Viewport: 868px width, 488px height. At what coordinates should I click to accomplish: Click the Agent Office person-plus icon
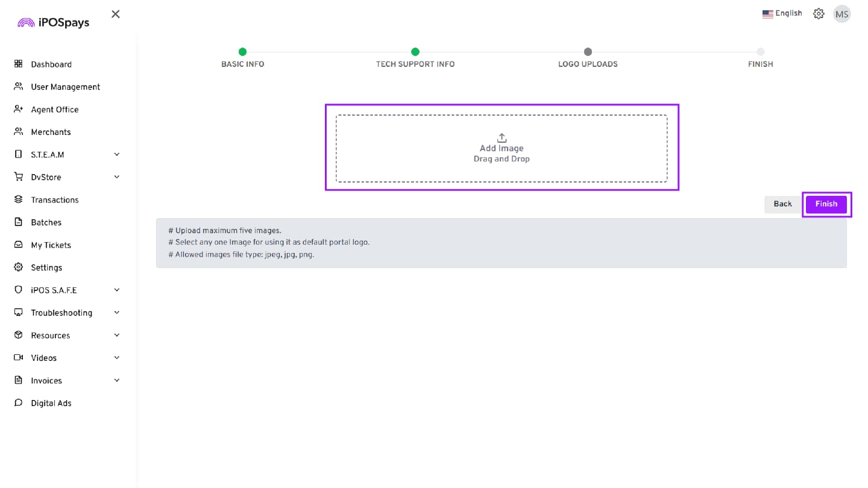coord(18,109)
